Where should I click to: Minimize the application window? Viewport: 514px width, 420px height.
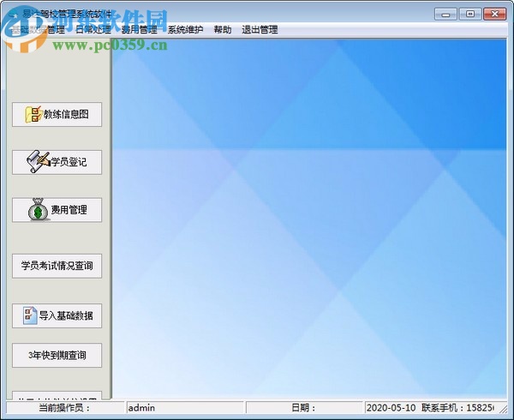(x=445, y=15)
